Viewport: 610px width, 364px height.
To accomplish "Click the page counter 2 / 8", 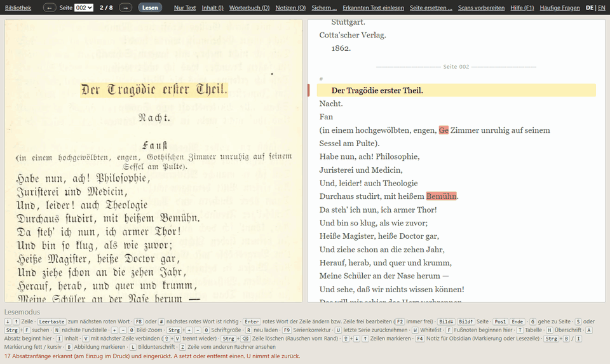I will [106, 8].
